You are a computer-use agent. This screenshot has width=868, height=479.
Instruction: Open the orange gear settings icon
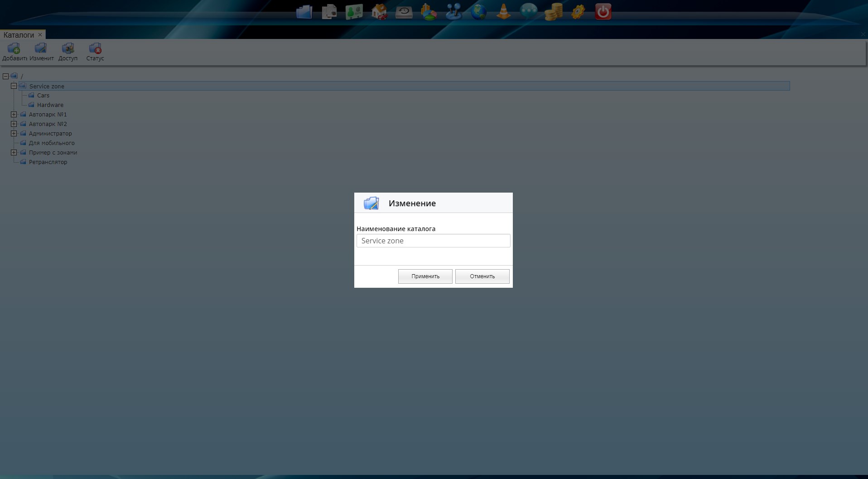578,12
